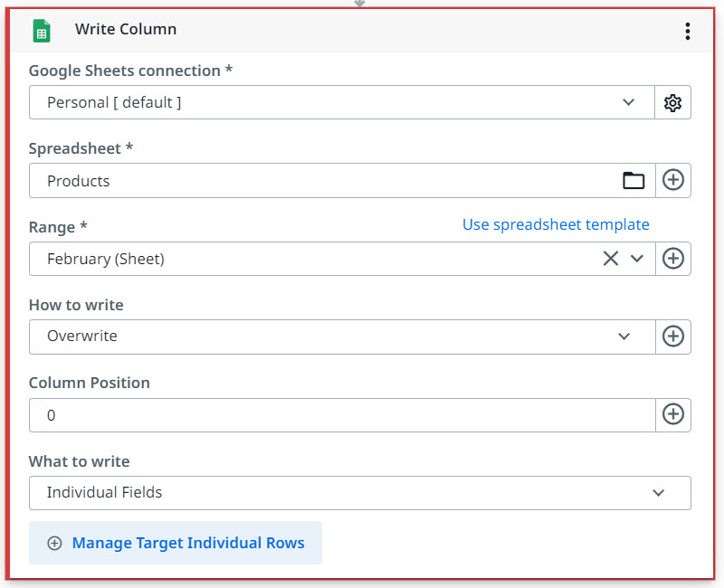Image resolution: width=724 pixels, height=588 pixels.
Task: Click the plus icon beside How to write
Action: point(673,337)
